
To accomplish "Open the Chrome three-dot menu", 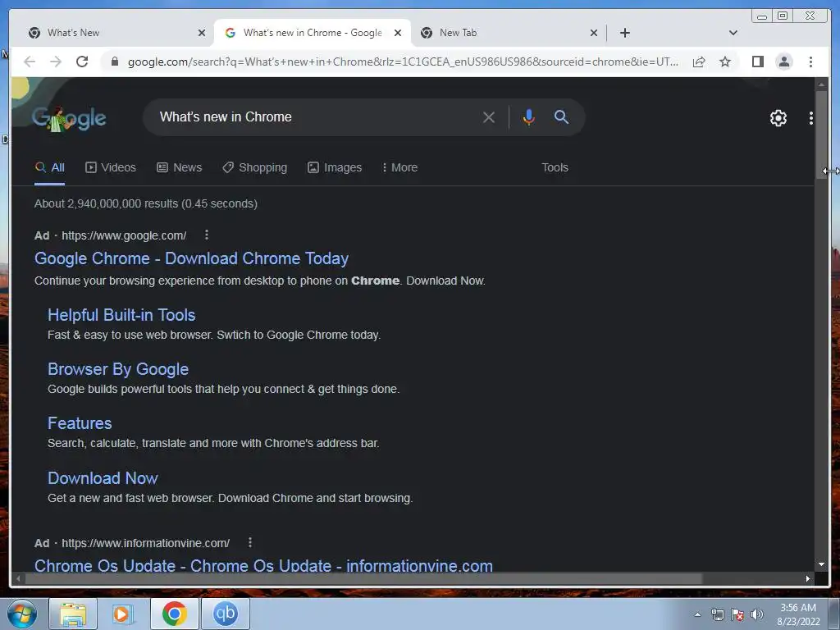I will 810,62.
